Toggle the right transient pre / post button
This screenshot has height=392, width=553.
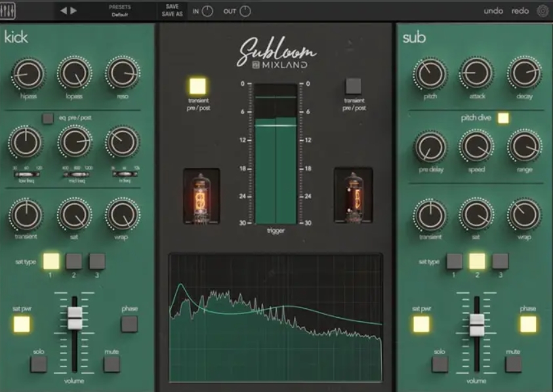point(354,86)
